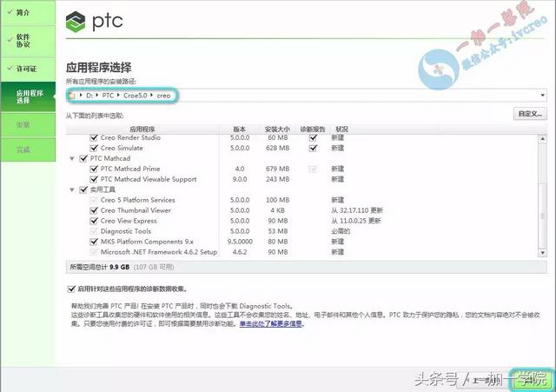Select the 应用程序选择 sidebar step
Image resolution: width=556 pixels, height=392 pixels.
(28, 96)
